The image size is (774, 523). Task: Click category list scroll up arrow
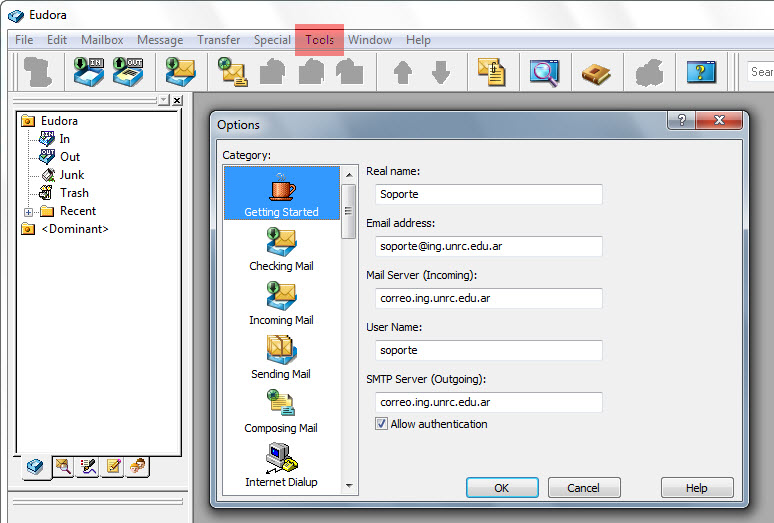349,175
